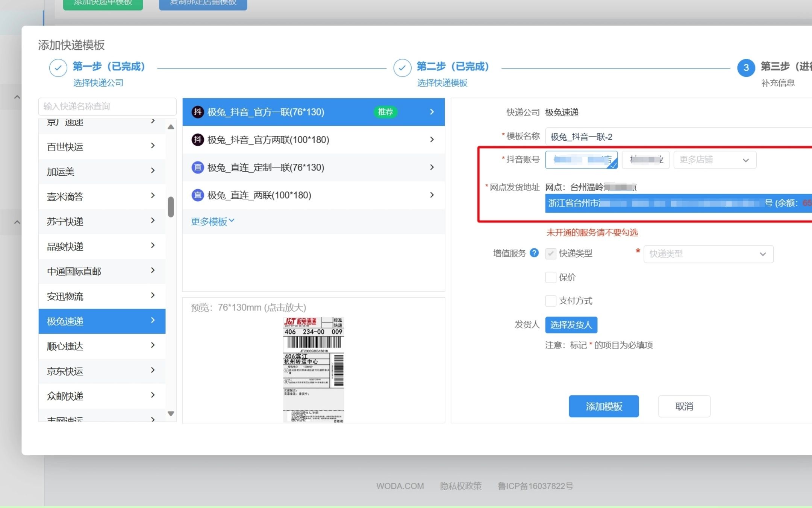812x508 pixels.
Task: Click the scroll down arrow of courier list
Action: (x=171, y=414)
